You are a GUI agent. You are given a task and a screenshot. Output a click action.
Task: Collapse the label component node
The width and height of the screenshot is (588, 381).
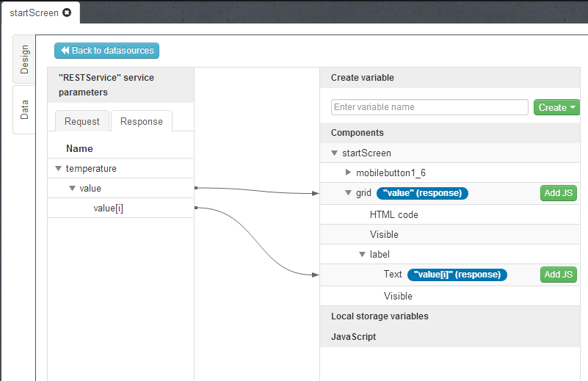[363, 255]
